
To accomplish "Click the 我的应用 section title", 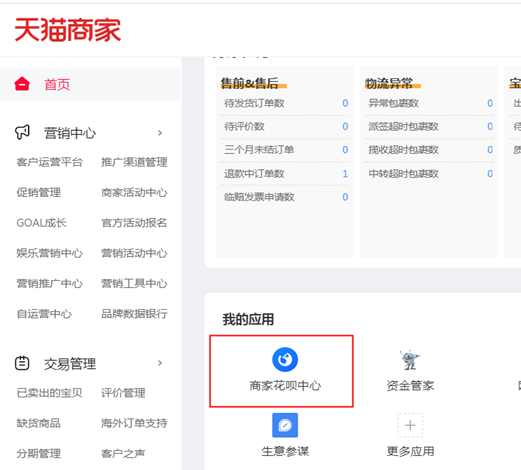I will [248, 319].
